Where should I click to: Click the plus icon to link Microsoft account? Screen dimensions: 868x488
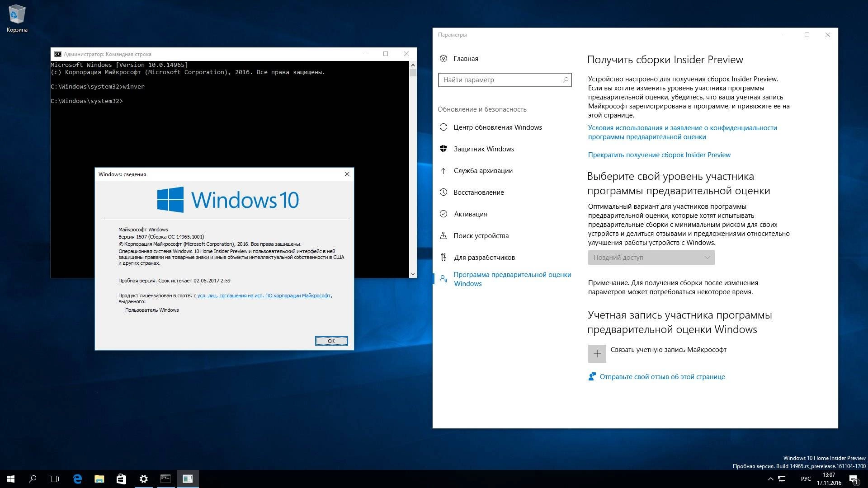[597, 354]
